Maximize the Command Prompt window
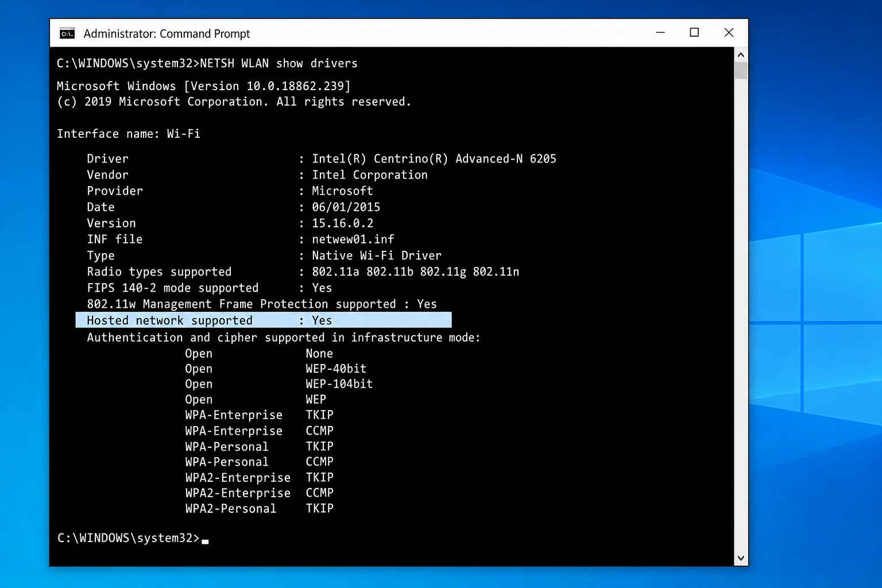This screenshot has width=882, height=588. [x=694, y=33]
